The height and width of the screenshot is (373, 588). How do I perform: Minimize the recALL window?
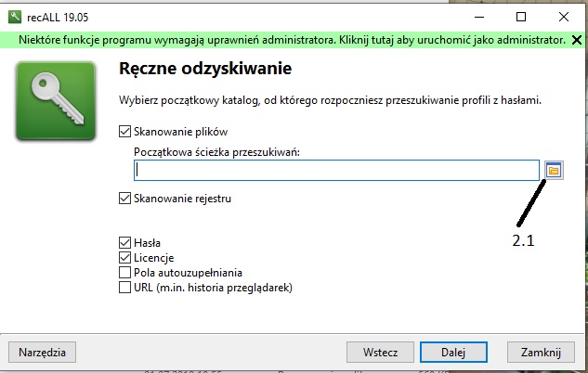tap(479, 17)
